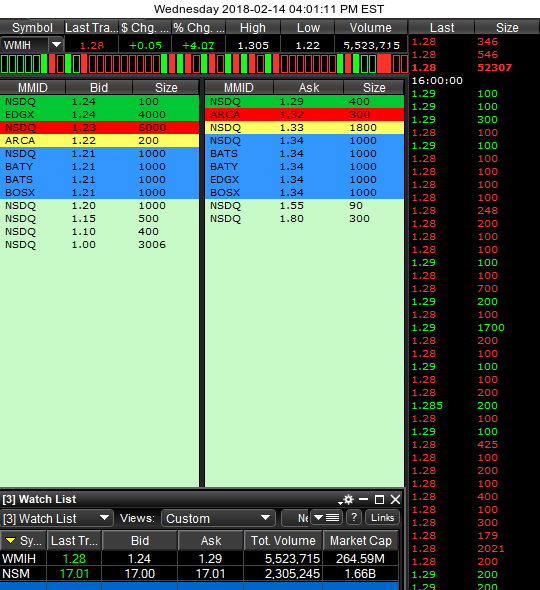Click the Volume column header
Image resolution: width=540 pixels, height=590 pixels.
pyautogui.click(x=371, y=27)
